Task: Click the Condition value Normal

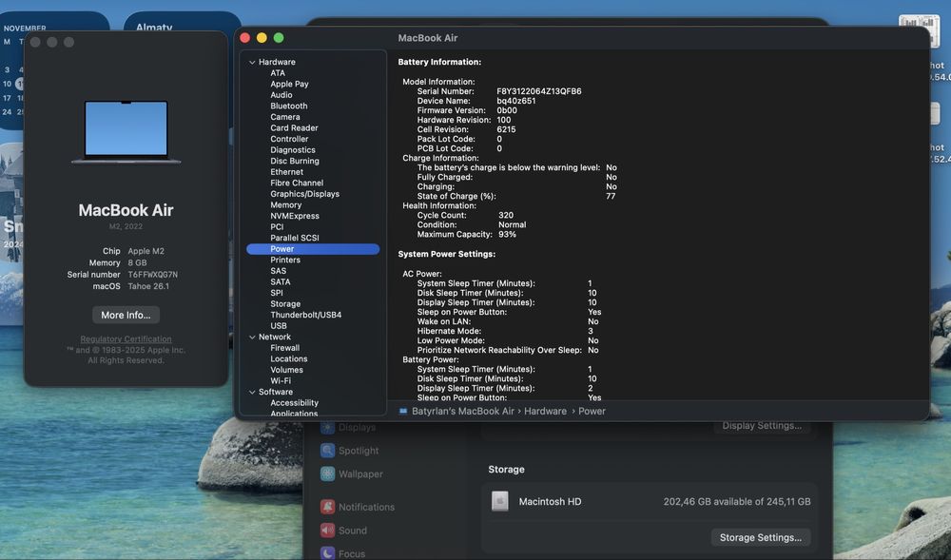Action: [512, 224]
